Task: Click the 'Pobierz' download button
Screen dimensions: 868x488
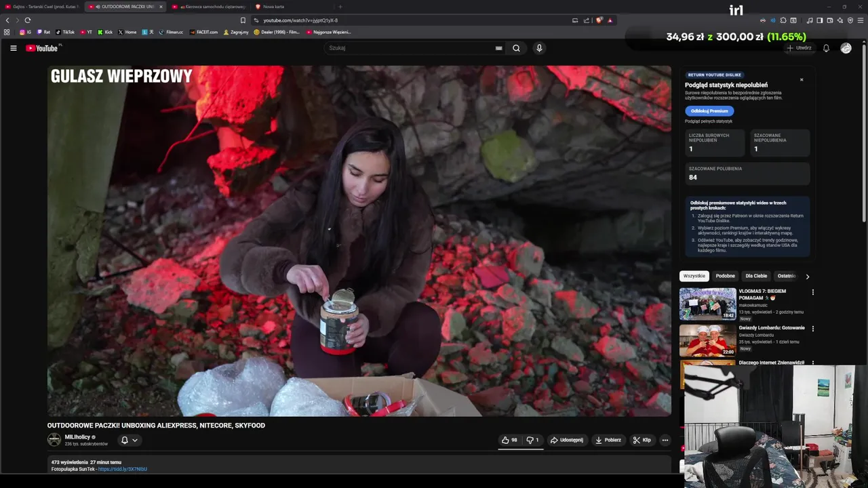Action: tap(608, 440)
